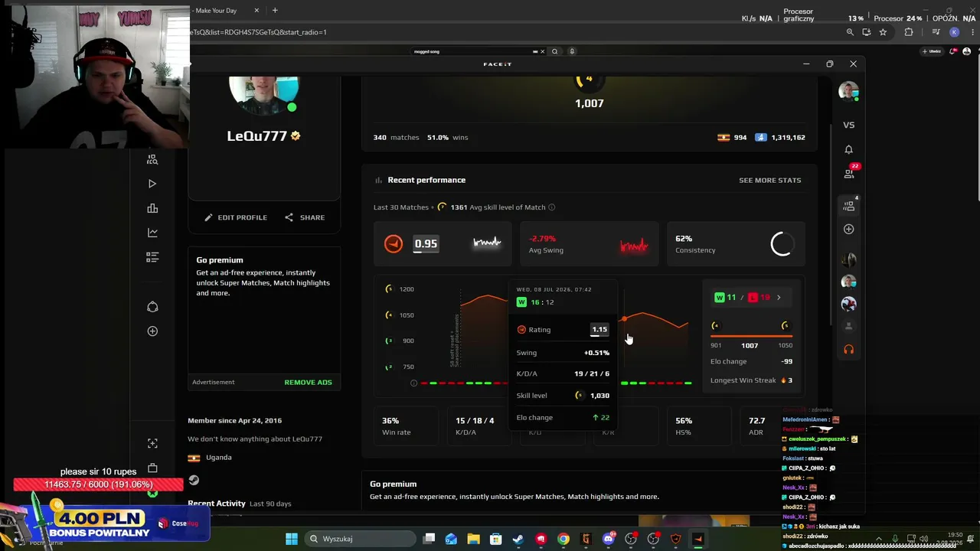Click the browser bookmark star icon
Image resolution: width=980 pixels, height=551 pixels.
click(883, 32)
